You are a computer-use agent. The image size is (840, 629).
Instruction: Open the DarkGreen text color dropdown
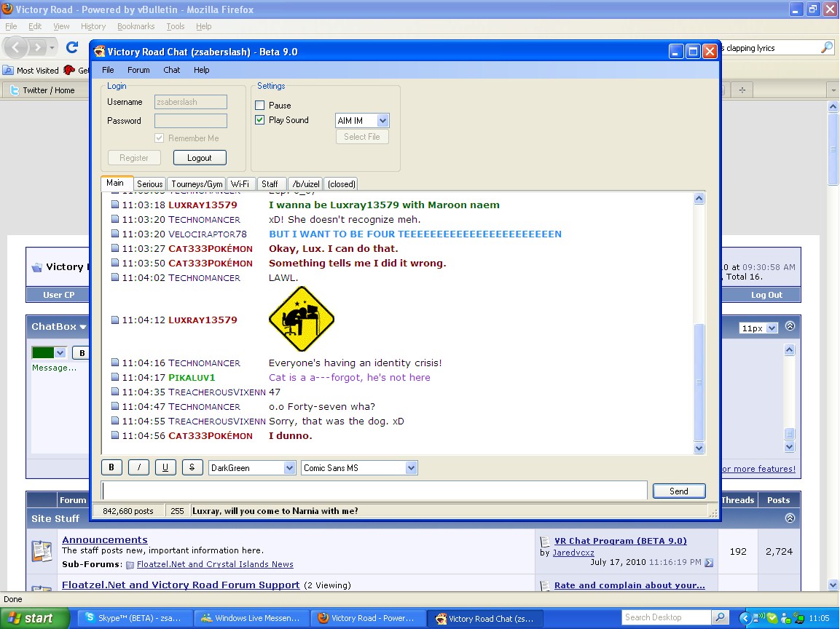coord(289,468)
